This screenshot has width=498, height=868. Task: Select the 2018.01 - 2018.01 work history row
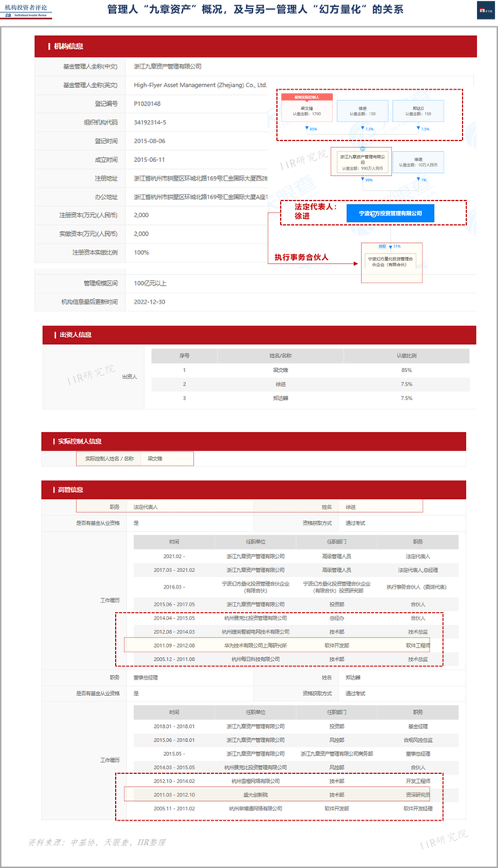tap(296, 726)
